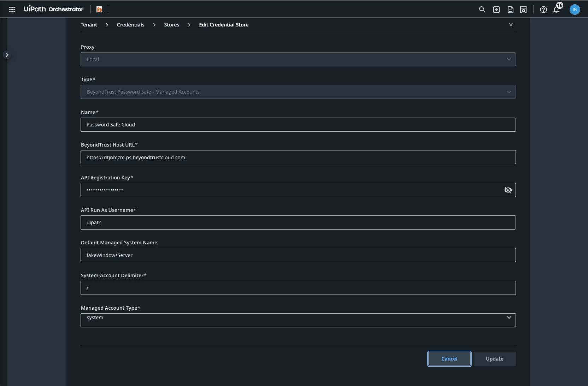This screenshot has height=386, width=588.
Task: Go to Stores breadcrumb
Action: coord(172,25)
